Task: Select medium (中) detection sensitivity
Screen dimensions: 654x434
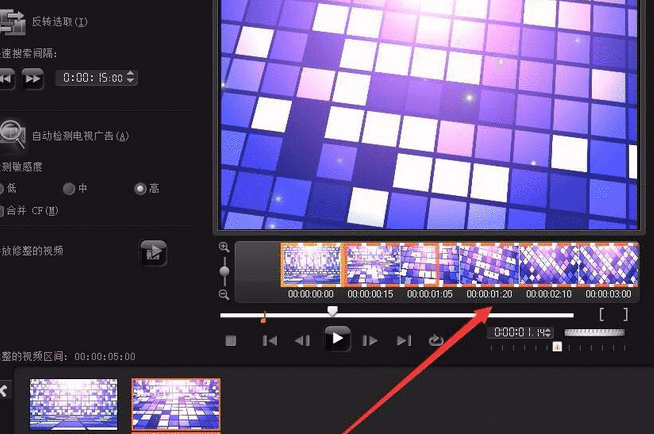Action: click(69, 188)
